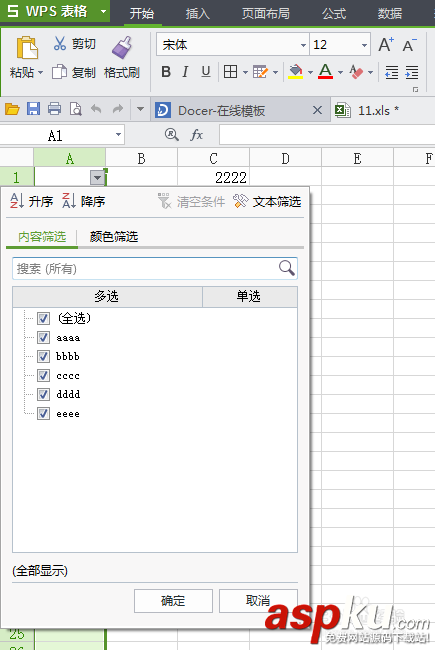Open the 页面布局 ribbon tab
435x650 pixels.
tap(265, 14)
